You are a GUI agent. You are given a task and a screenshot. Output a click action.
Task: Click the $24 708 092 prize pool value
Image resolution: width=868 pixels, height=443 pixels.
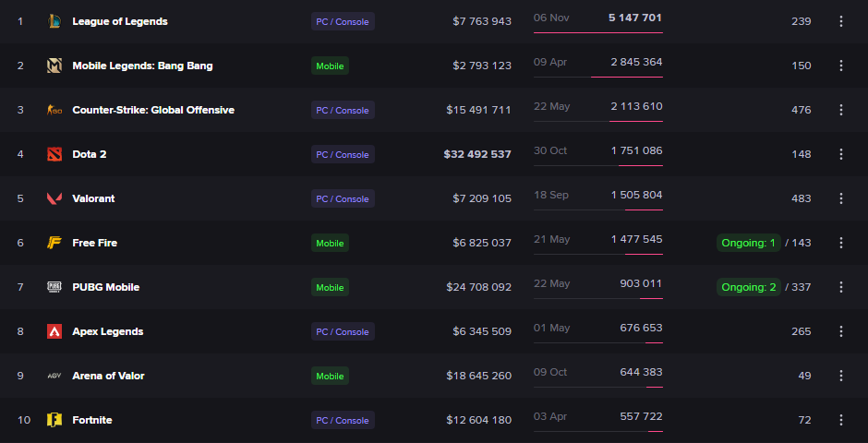(x=479, y=287)
